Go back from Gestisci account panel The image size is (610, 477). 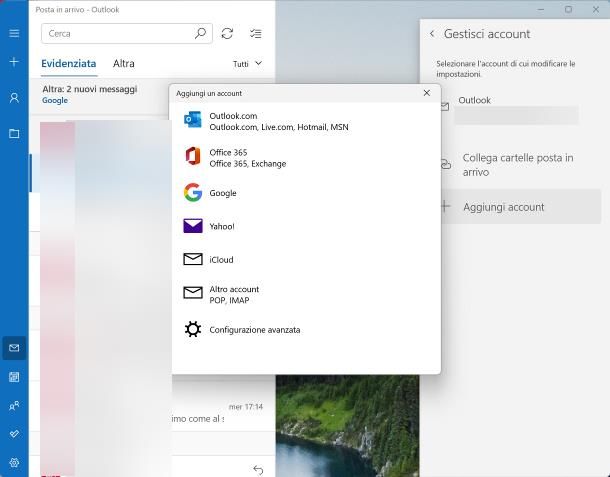pos(432,34)
